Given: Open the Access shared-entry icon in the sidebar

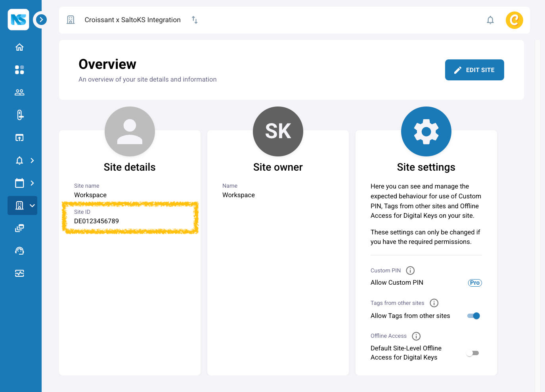Looking at the screenshot, I should pos(19,137).
